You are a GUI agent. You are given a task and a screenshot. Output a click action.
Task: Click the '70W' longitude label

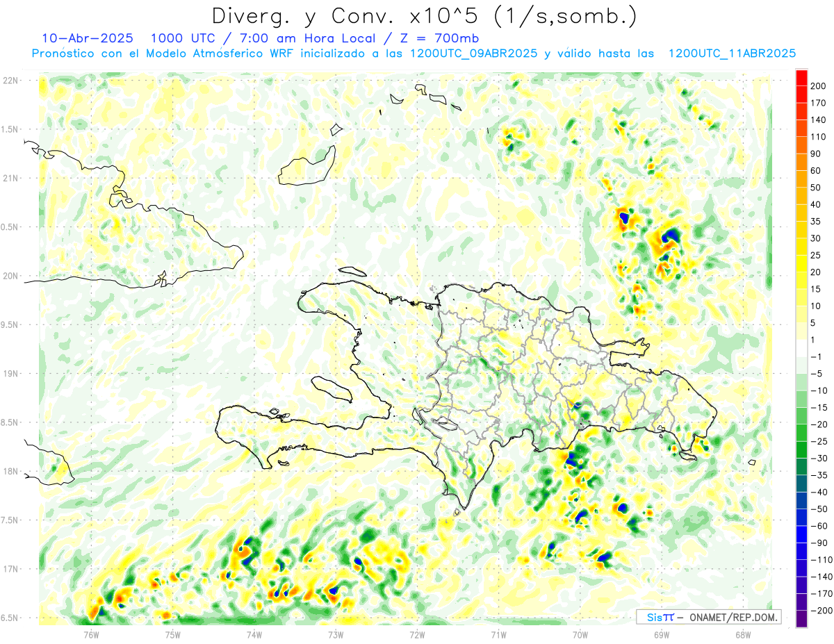[x=580, y=635]
